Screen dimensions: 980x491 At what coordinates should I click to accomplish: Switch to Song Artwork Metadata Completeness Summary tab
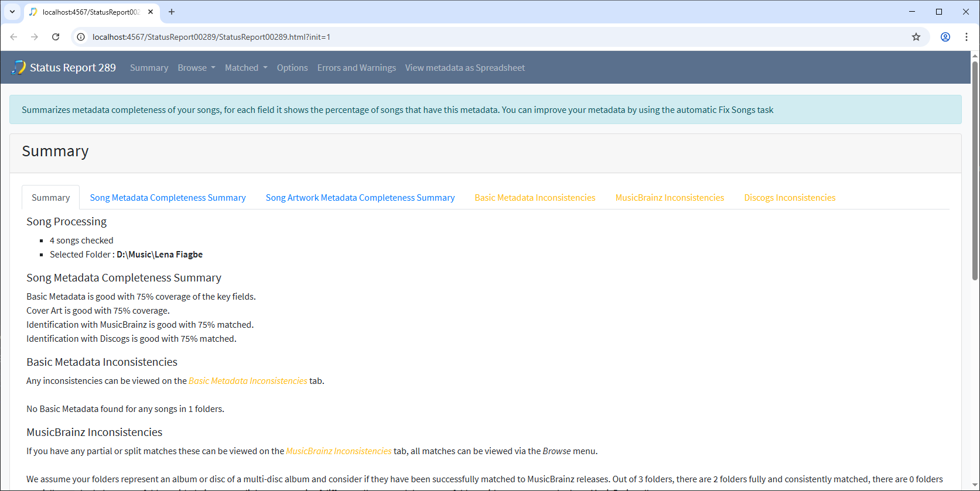point(360,198)
